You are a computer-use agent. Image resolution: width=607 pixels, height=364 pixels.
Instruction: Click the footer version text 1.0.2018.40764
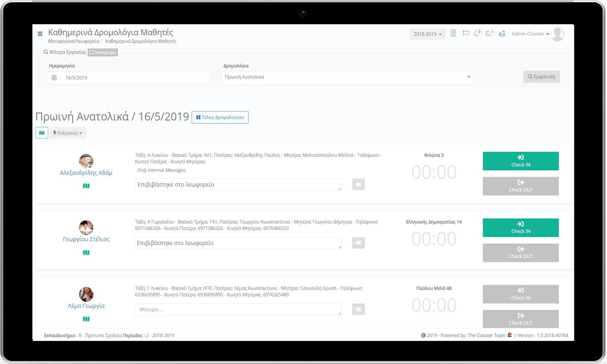(543, 335)
